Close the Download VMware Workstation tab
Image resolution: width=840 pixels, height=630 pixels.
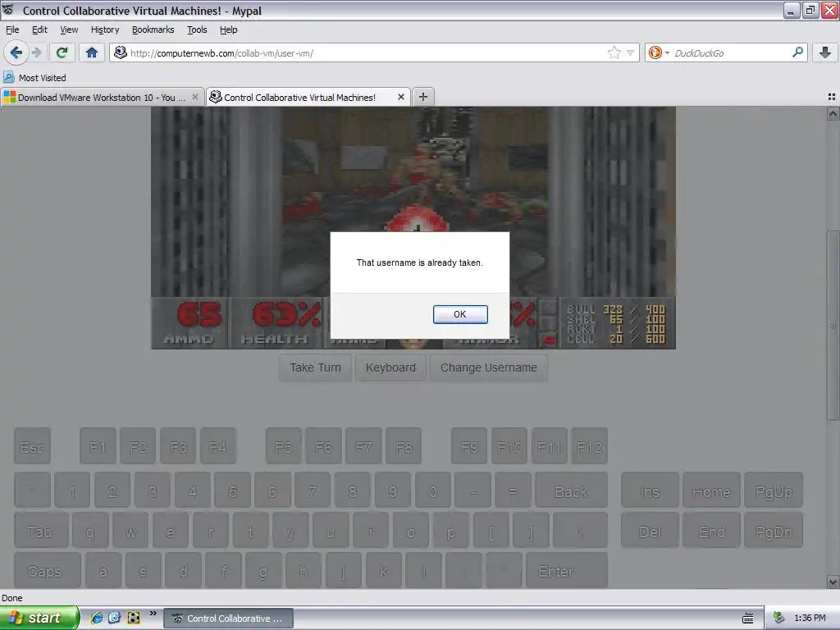[x=195, y=97]
